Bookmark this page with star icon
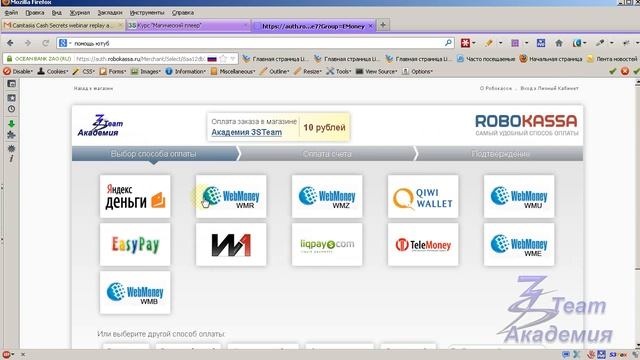The image size is (640, 360). coord(223,59)
